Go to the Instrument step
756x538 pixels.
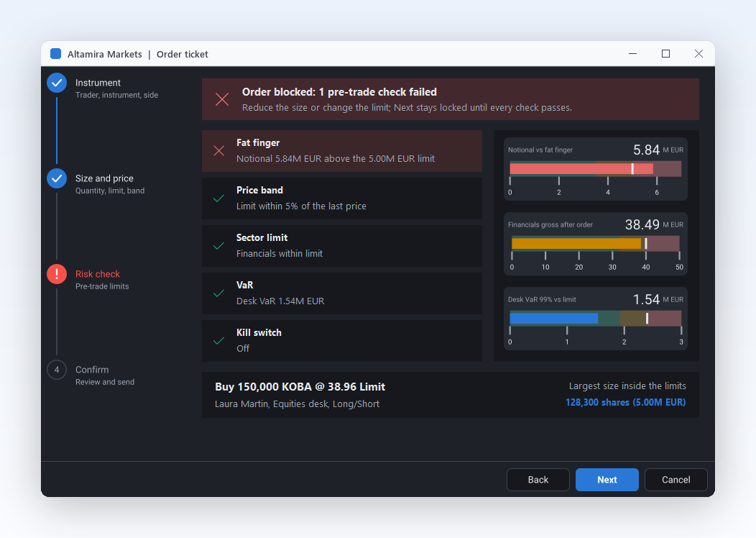98,83
